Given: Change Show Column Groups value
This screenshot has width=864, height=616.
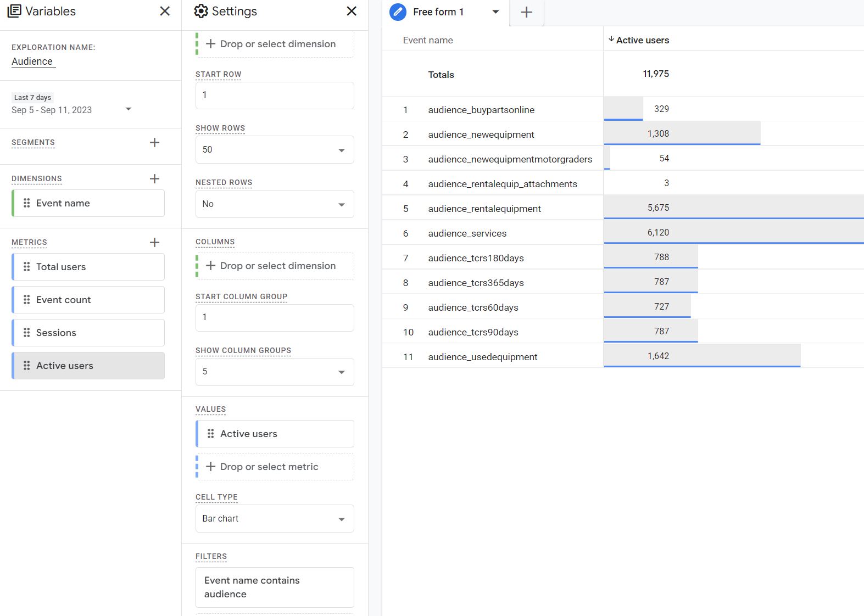Looking at the screenshot, I should [275, 372].
